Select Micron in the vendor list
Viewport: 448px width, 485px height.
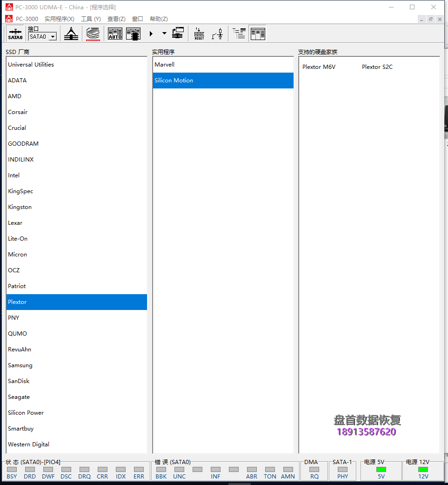pyautogui.click(x=76, y=254)
